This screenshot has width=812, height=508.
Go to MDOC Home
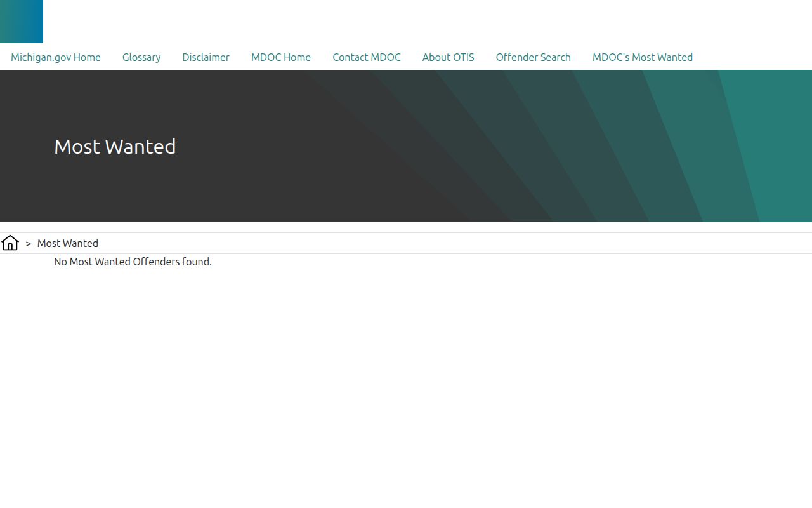point(281,57)
